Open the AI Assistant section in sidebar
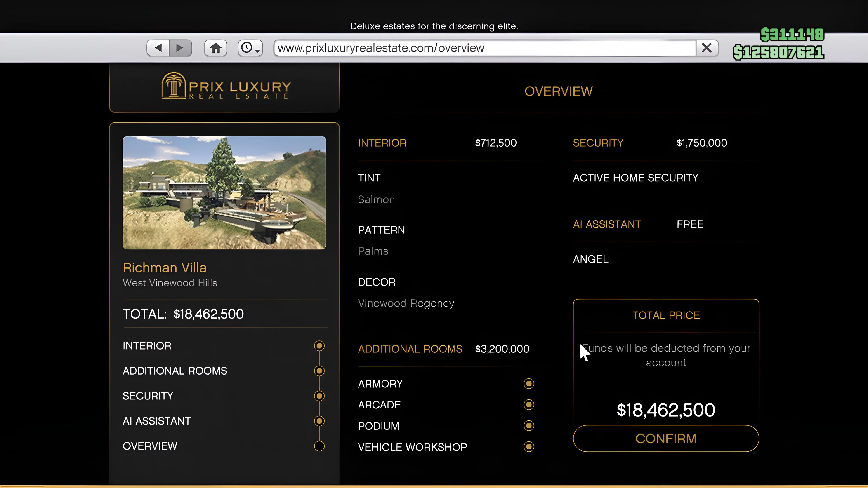The height and width of the screenshot is (488, 868). tap(157, 421)
